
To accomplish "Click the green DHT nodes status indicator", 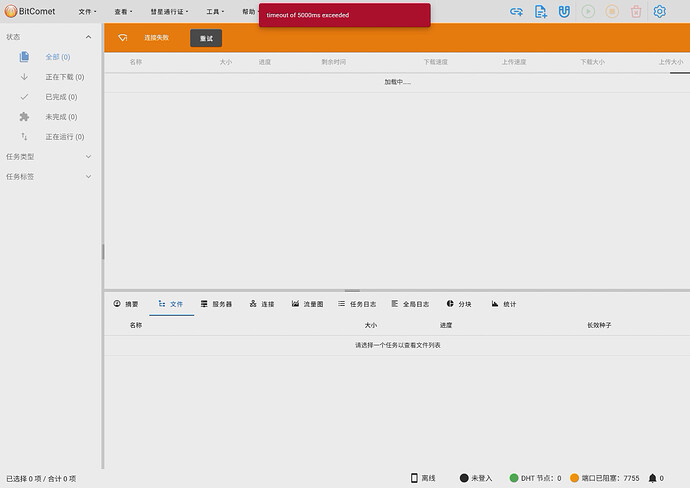I will tap(514, 478).
